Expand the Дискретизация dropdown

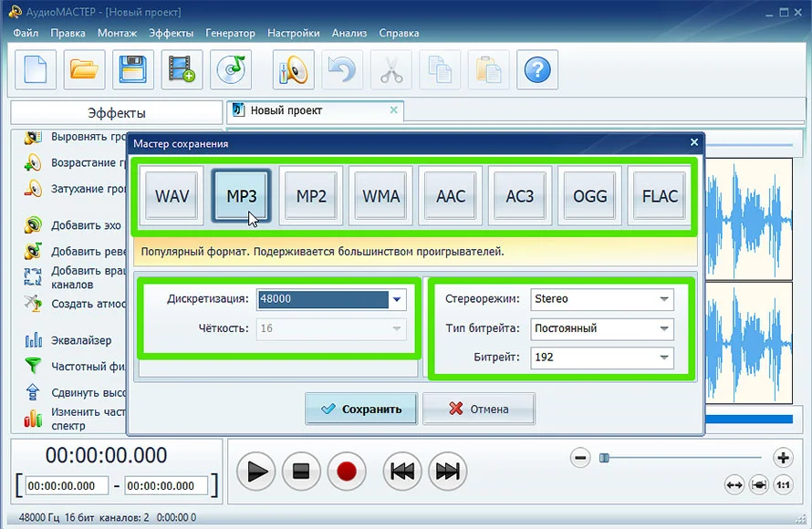(x=397, y=299)
